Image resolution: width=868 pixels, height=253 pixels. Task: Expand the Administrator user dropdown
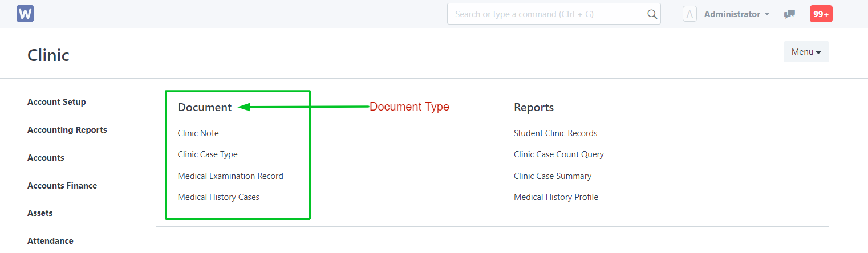click(x=737, y=14)
